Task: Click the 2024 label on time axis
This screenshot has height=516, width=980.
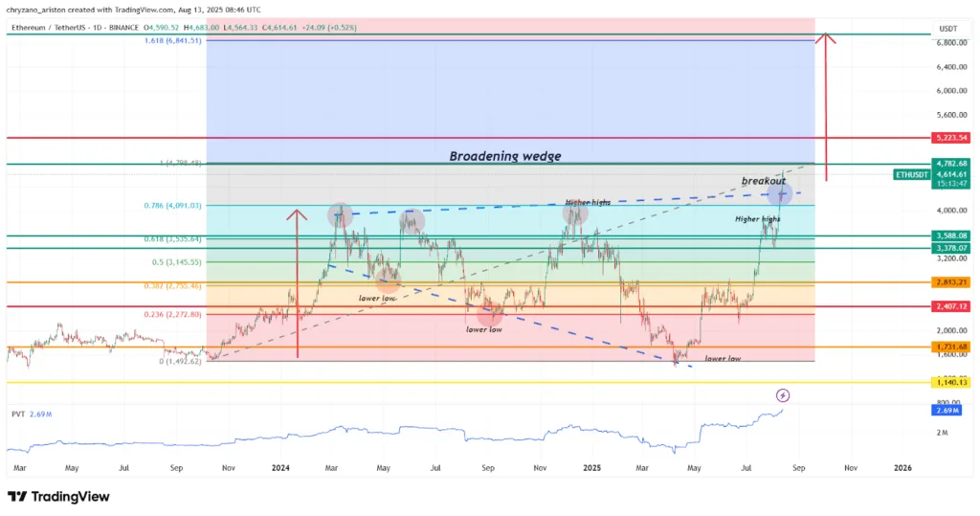Action: 280,468
